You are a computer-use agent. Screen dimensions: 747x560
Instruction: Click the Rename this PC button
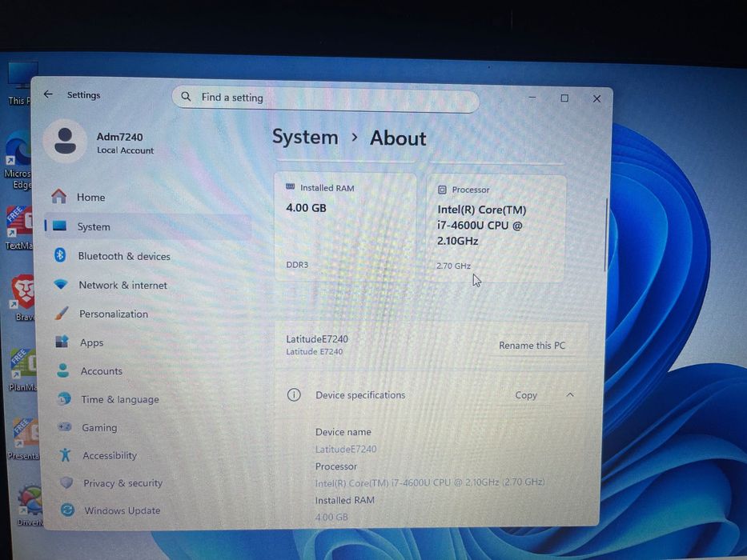tap(532, 346)
